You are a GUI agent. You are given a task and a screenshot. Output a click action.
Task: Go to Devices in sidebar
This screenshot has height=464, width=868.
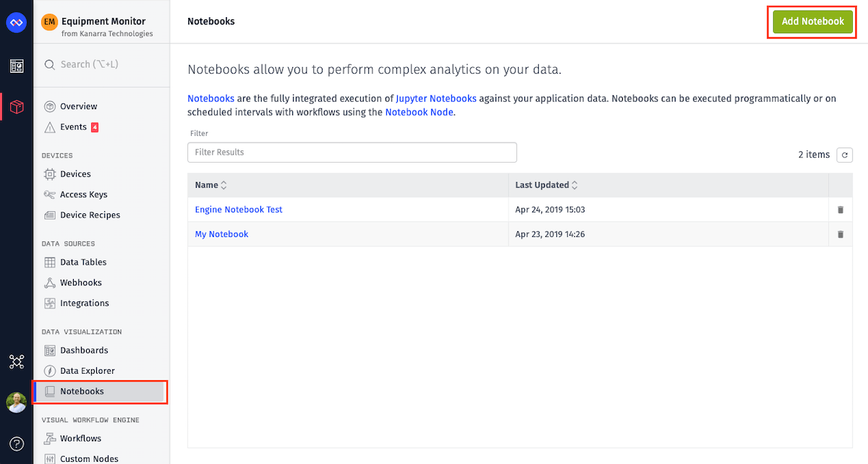[75, 174]
